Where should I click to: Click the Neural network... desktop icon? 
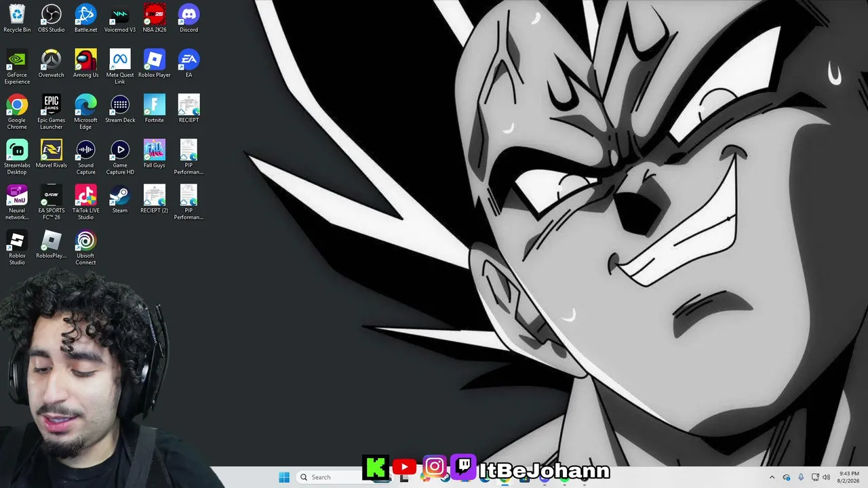coord(17,203)
